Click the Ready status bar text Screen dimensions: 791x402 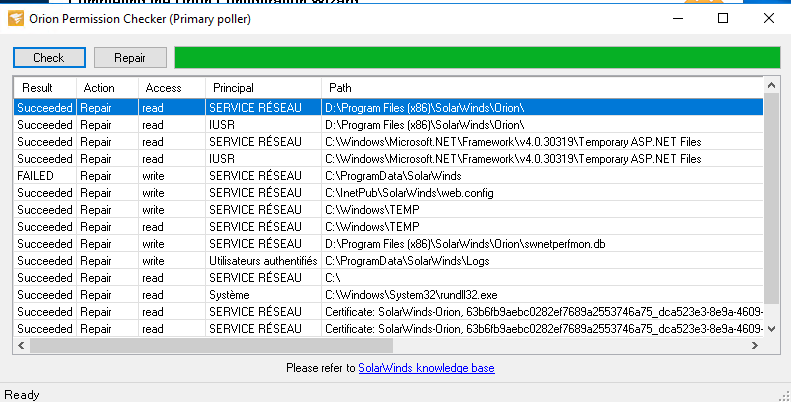(x=22, y=395)
